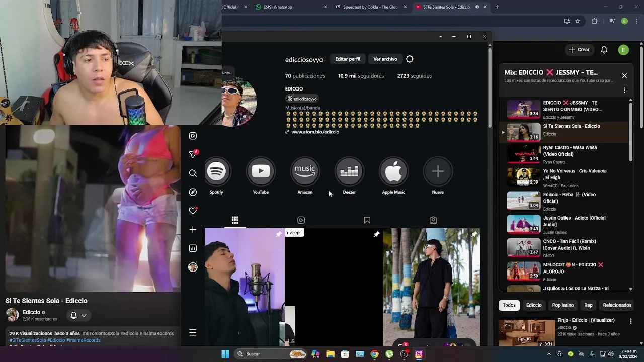Image resolution: width=644 pixels, height=362 pixels.
Task: Open the Instagram dashboard chart icon
Action: 193,248
